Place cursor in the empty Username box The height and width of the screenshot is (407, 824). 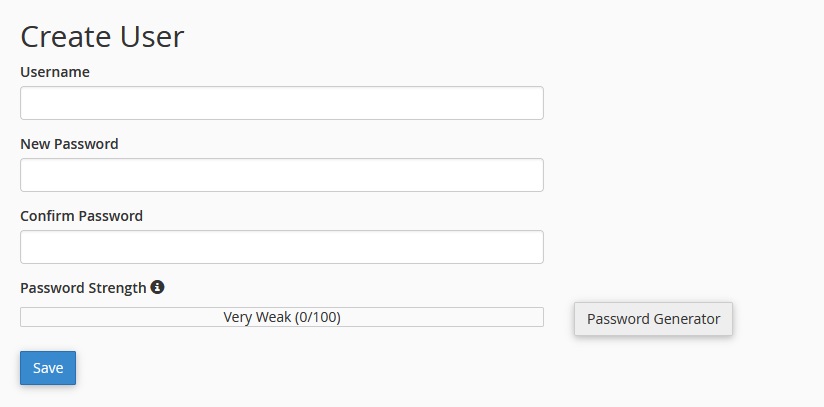coord(282,103)
